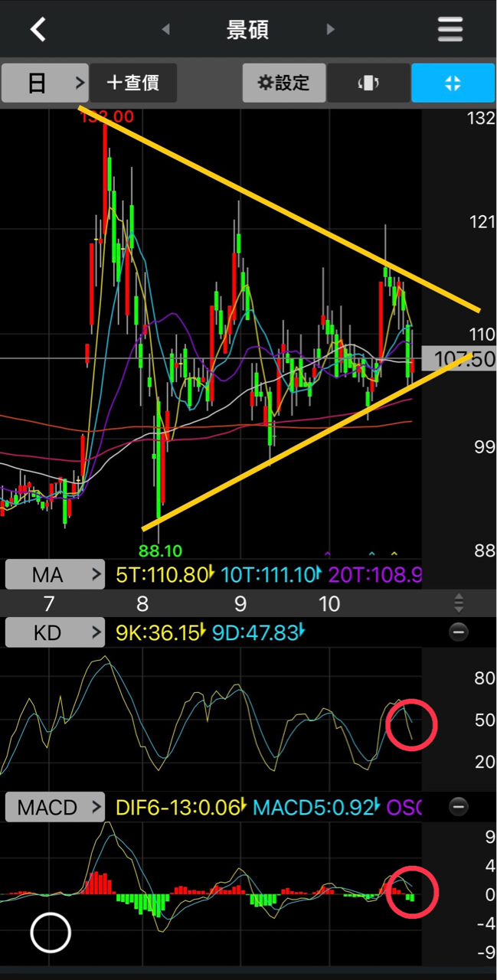The image size is (497, 980).
Task: Open the 設定 settings button
Action: click(x=284, y=83)
